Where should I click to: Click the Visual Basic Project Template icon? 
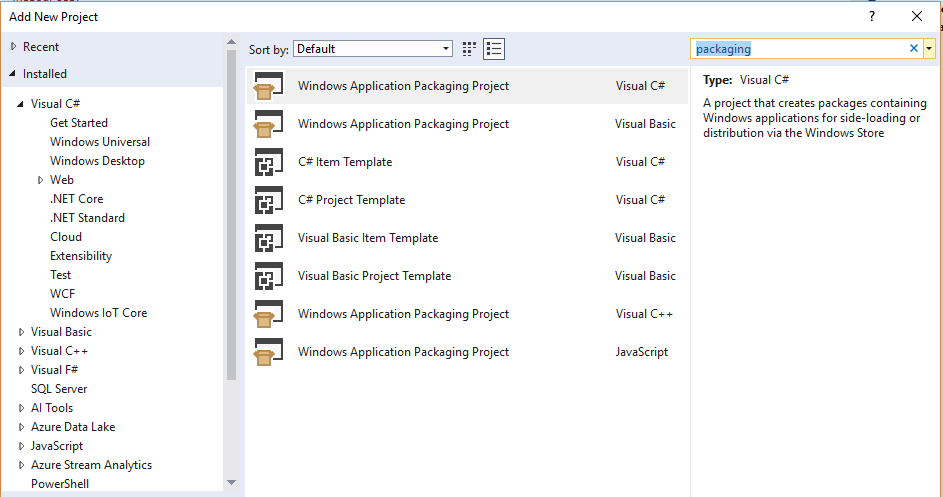tap(268, 276)
